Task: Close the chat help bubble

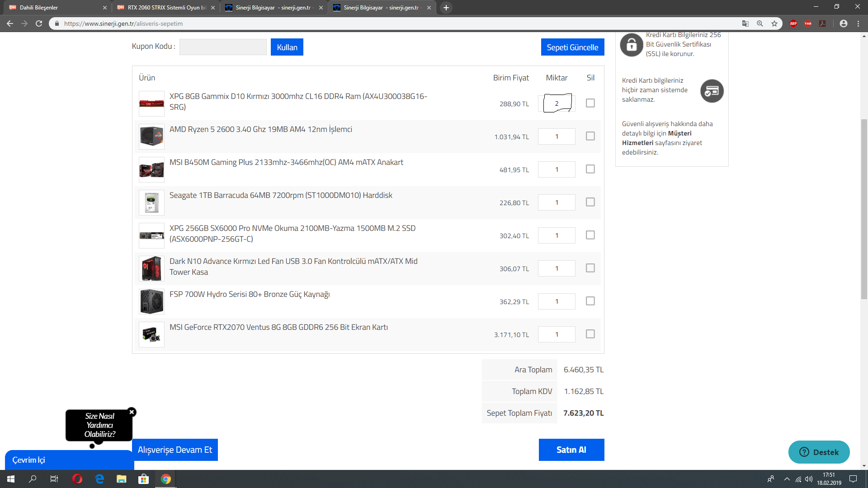Action: 132,412
